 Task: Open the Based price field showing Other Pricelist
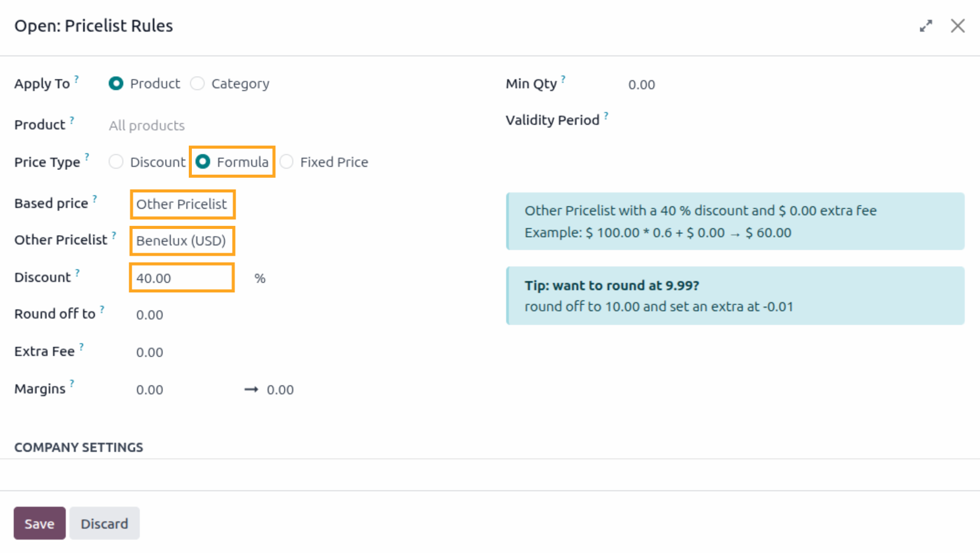182,204
